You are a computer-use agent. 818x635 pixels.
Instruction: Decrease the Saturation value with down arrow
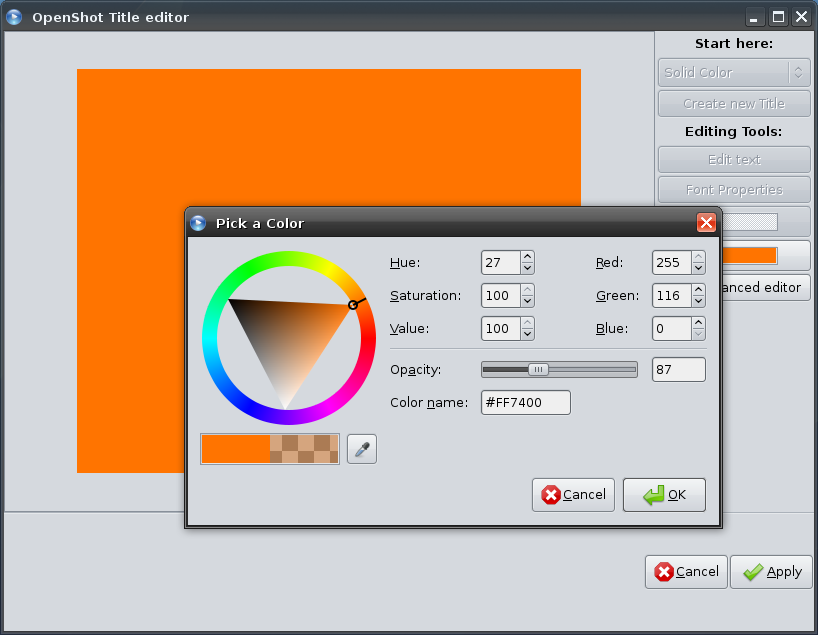(x=527, y=301)
